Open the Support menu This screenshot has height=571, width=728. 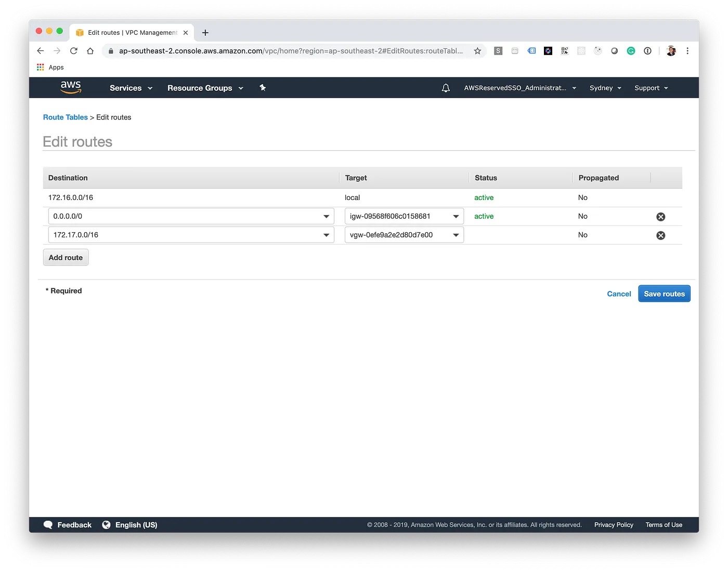[x=651, y=88]
